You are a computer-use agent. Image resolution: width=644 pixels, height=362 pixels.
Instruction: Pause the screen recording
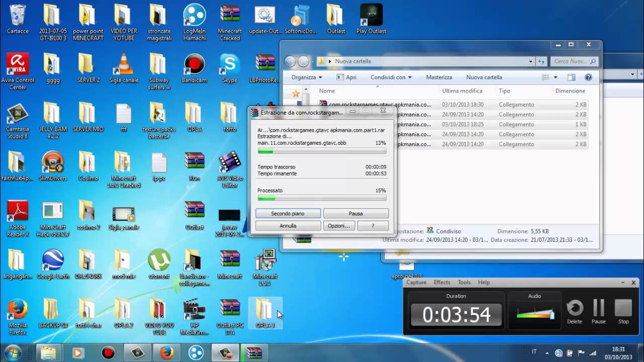point(599,312)
